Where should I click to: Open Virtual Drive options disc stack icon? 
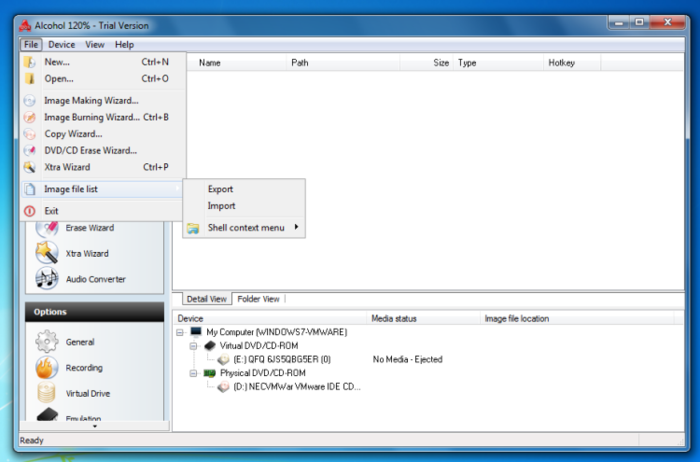click(x=47, y=393)
